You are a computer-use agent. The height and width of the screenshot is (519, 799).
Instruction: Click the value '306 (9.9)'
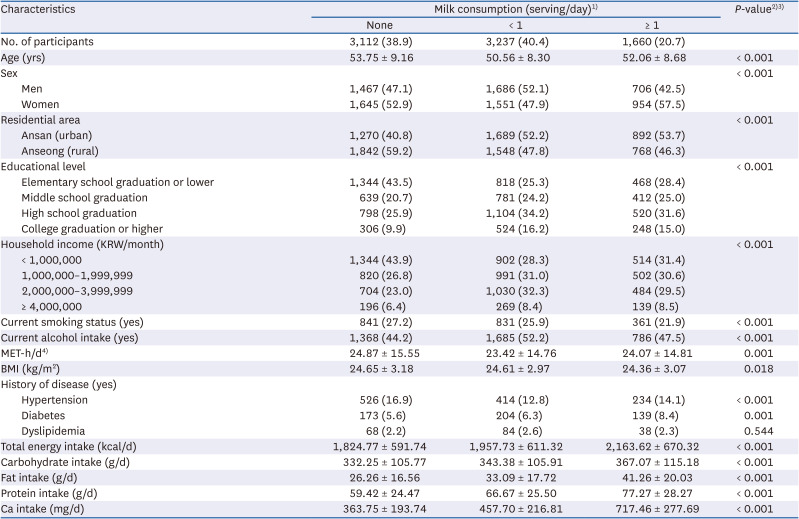point(383,229)
